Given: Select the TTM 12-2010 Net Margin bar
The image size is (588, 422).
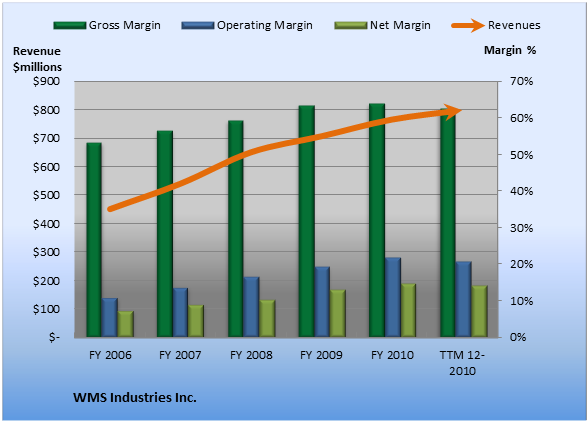Looking at the screenshot, I should (x=480, y=311).
